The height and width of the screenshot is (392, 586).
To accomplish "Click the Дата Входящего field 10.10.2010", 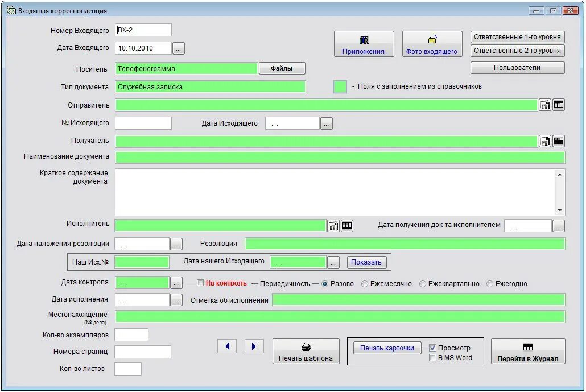I will [143, 48].
